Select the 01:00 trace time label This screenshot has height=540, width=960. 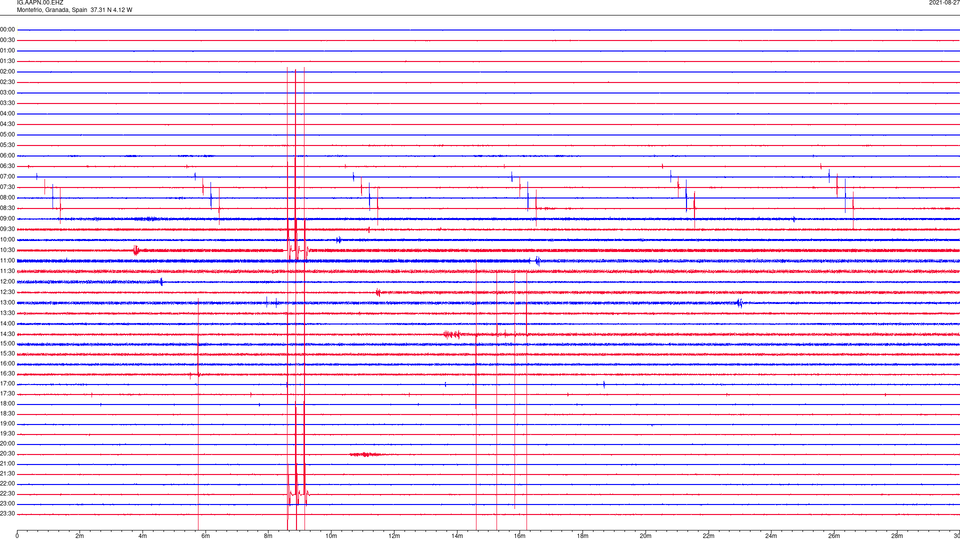click(x=8, y=50)
